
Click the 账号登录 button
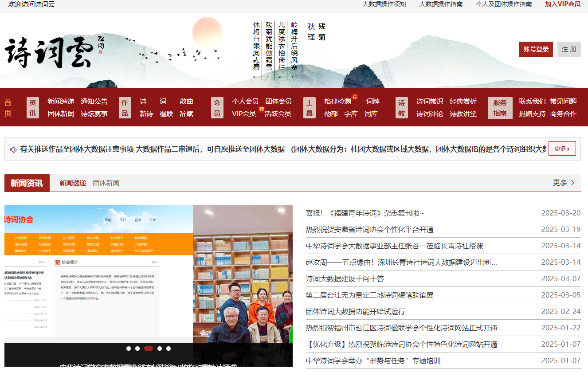click(x=536, y=49)
